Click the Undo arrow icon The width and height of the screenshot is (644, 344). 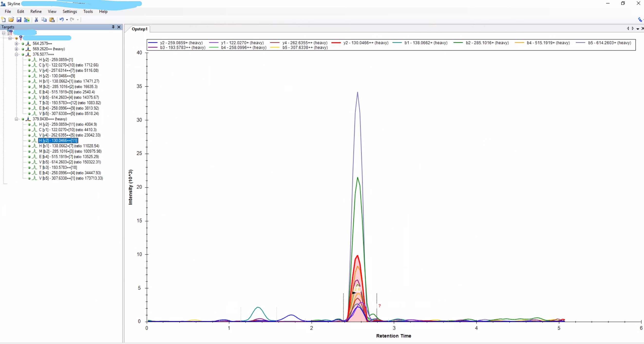tap(61, 19)
